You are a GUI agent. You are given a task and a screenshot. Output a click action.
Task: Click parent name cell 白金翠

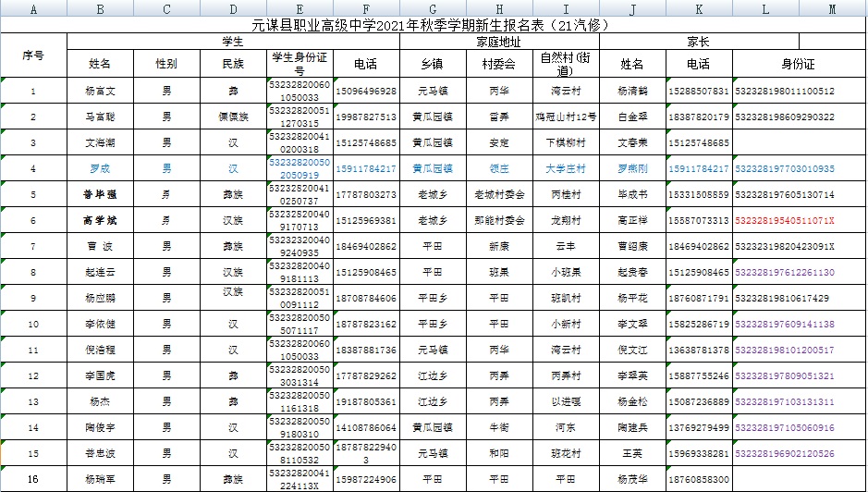[632, 117]
